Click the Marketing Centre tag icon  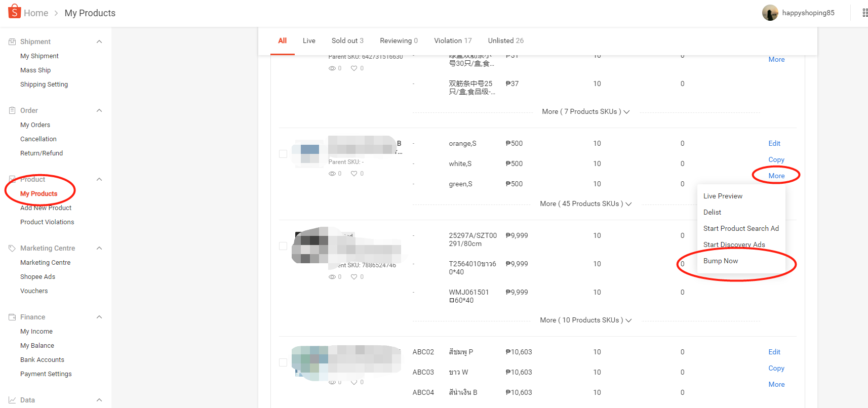pyautogui.click(x=12, y=248)
